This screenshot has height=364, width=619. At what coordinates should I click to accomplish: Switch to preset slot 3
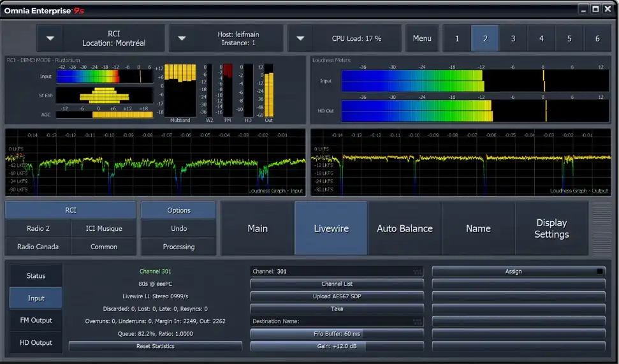513,38
